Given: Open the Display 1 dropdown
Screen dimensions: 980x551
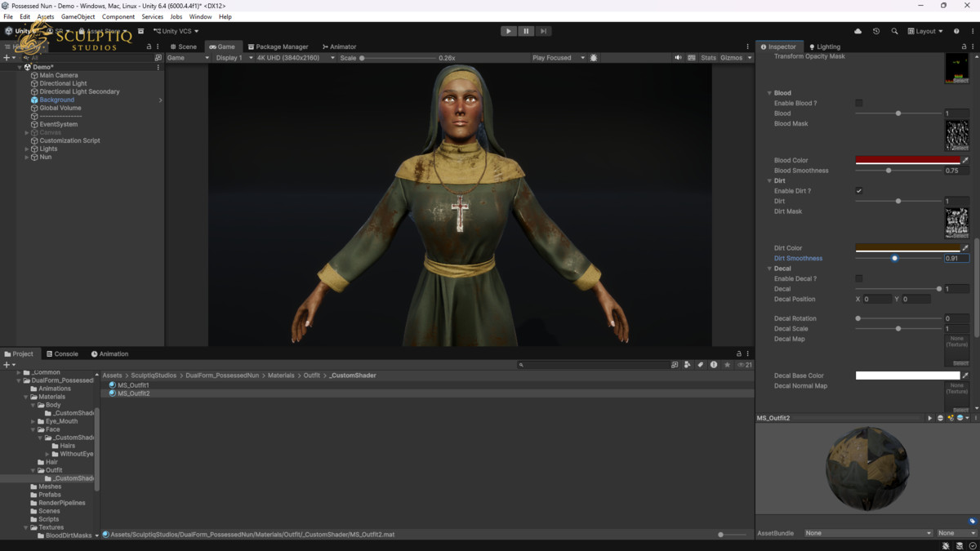Looking at the screenshot, I should (x=234, y=58).
